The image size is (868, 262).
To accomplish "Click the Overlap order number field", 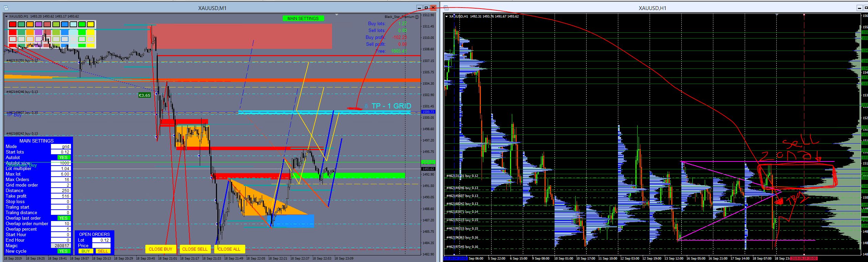I will pyautogui.click(x=61, y=223).
